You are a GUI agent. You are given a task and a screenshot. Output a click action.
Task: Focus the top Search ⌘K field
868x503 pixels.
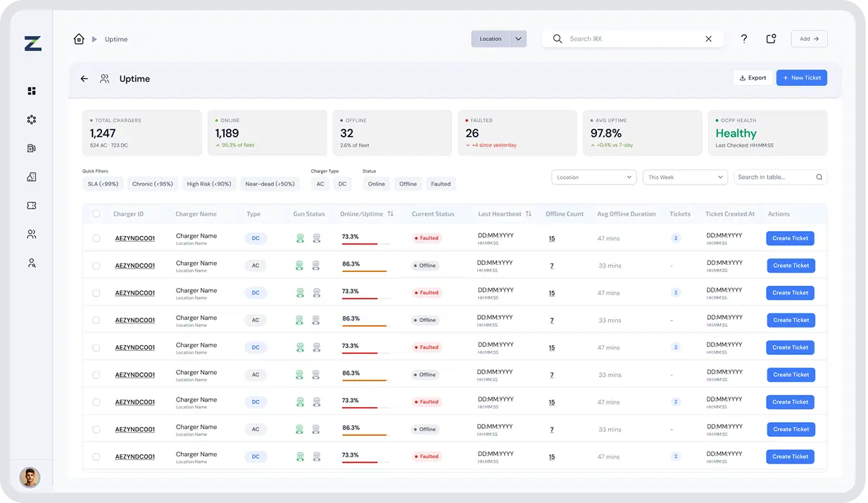point(633,39)
